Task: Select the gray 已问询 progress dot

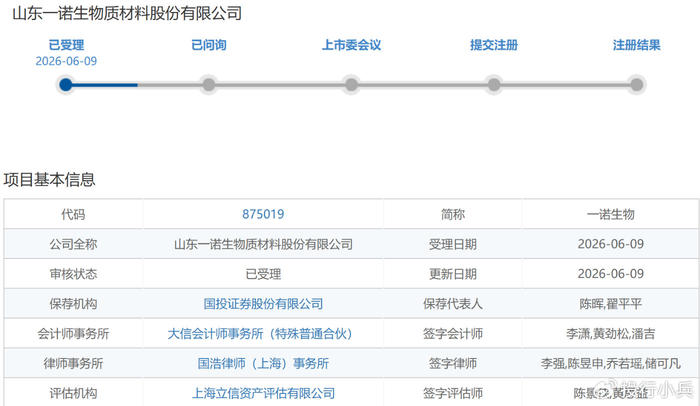Action: (x=208, y=84)
